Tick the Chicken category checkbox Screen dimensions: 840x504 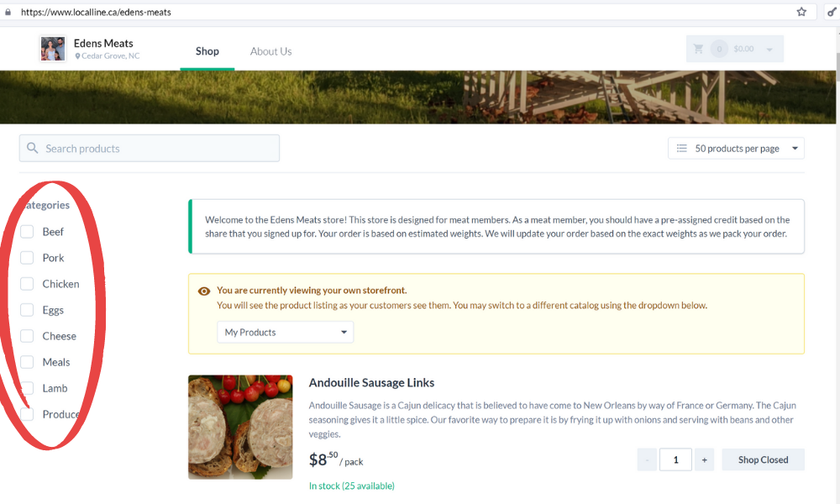27,284
